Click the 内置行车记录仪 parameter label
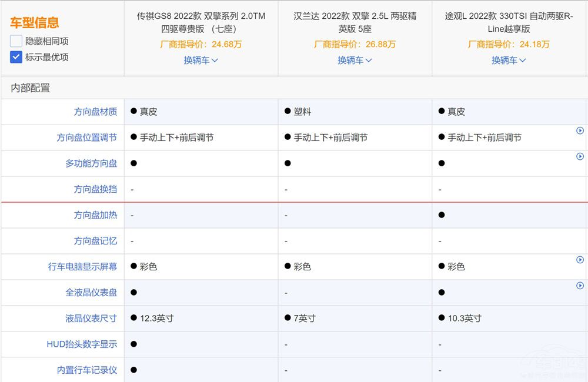588x382 pixels. click(86, 370)
